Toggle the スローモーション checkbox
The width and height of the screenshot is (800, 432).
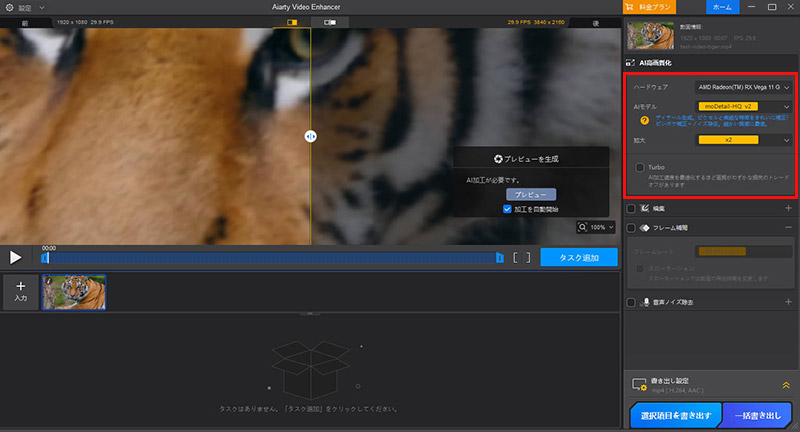[639, 268]
